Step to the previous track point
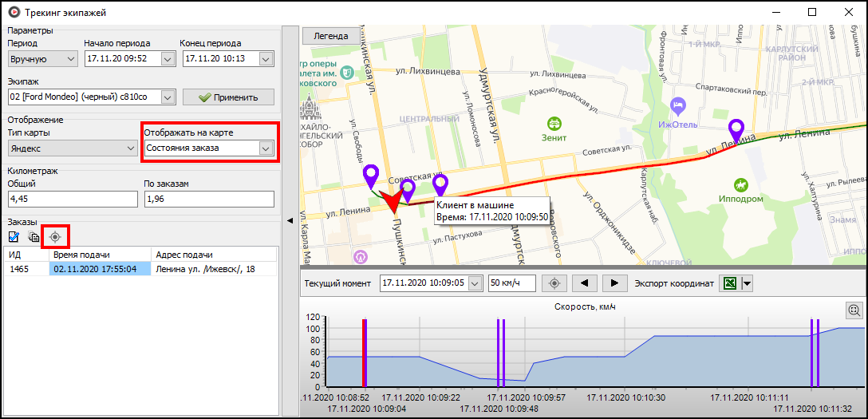This screenshot has height=419, width=868. point(584,283)
